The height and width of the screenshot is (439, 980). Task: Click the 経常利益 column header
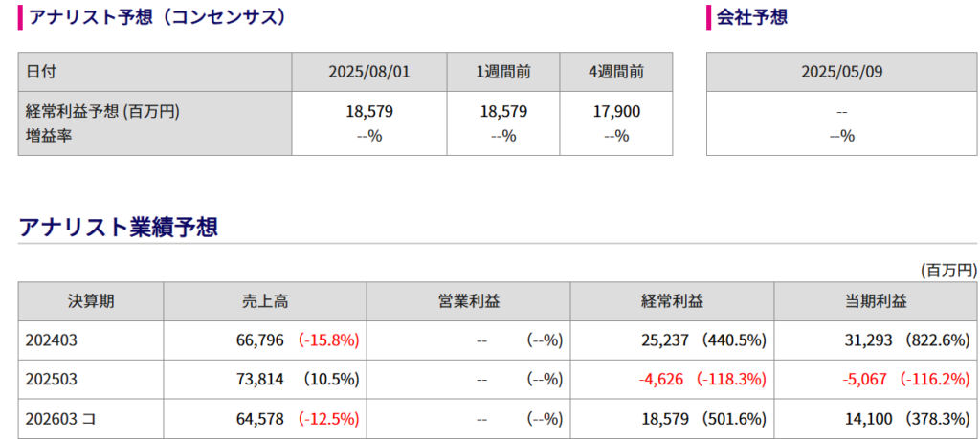tap(672, 301)
